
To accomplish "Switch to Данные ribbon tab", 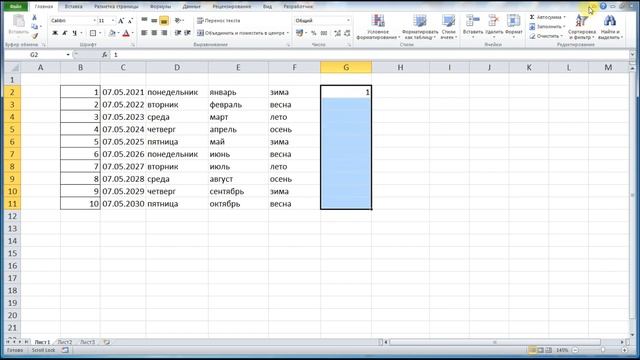I will (x=191, y=6).
